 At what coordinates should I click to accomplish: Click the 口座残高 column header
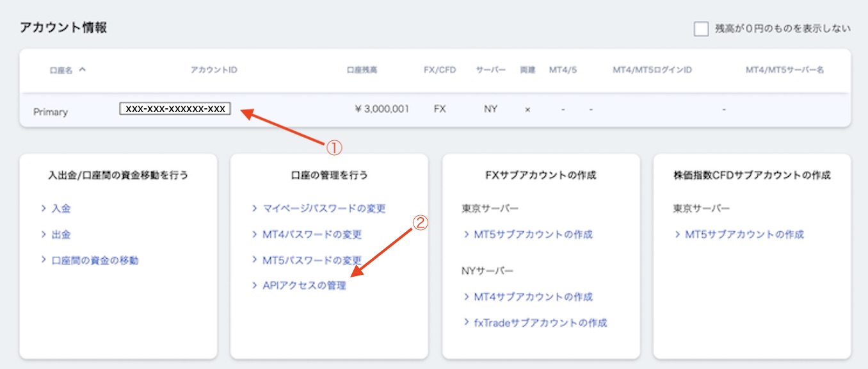[363, 70]
